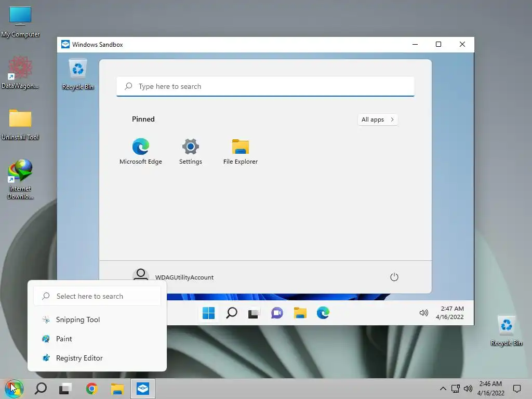The width and height of the screenshot is (532, 399).
Task: Focus the 'Type here to search' box
Action: tap(265, 86)
